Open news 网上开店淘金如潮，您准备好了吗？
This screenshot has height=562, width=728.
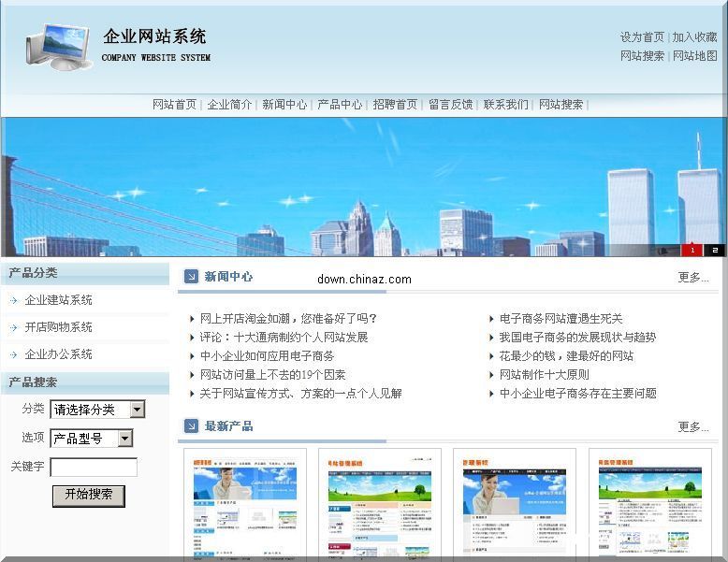pyautogui.click(x=288, y=319)
